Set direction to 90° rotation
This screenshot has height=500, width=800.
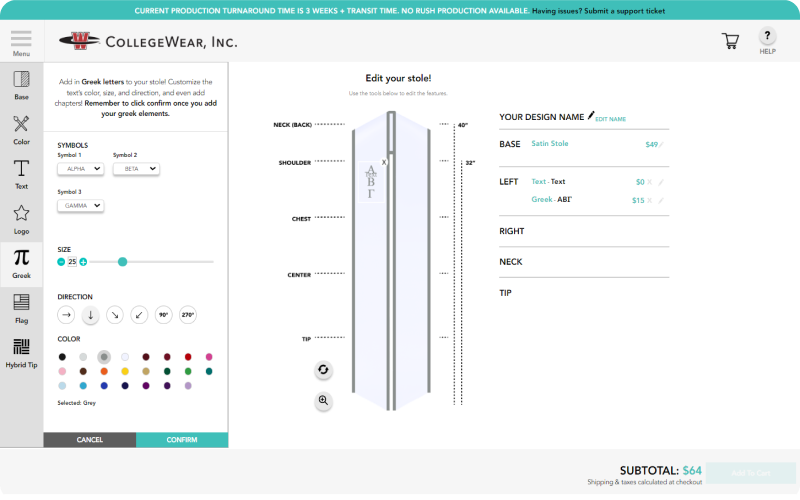click(163, 315)
